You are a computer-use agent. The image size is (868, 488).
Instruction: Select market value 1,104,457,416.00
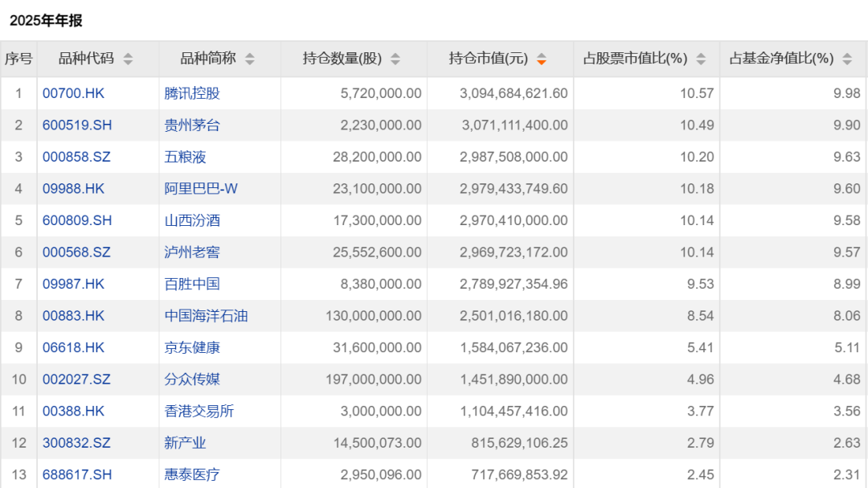514,411
